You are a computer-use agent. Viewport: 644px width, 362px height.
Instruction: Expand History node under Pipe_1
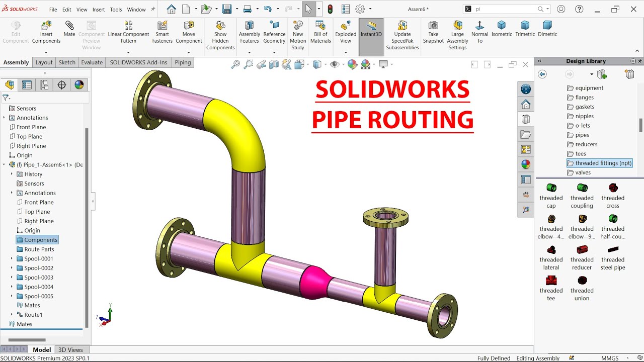point(12,174)
